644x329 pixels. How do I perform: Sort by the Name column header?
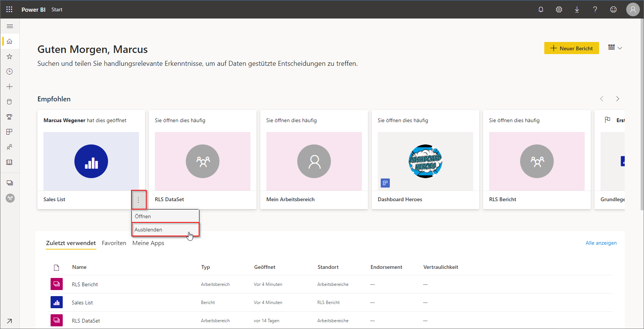coord(79,267)
